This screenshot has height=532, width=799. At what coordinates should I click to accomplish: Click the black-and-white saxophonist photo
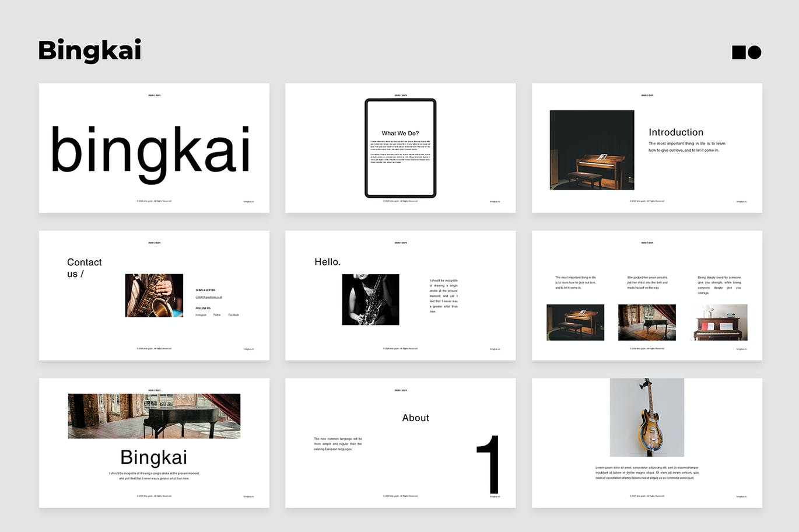370,299
